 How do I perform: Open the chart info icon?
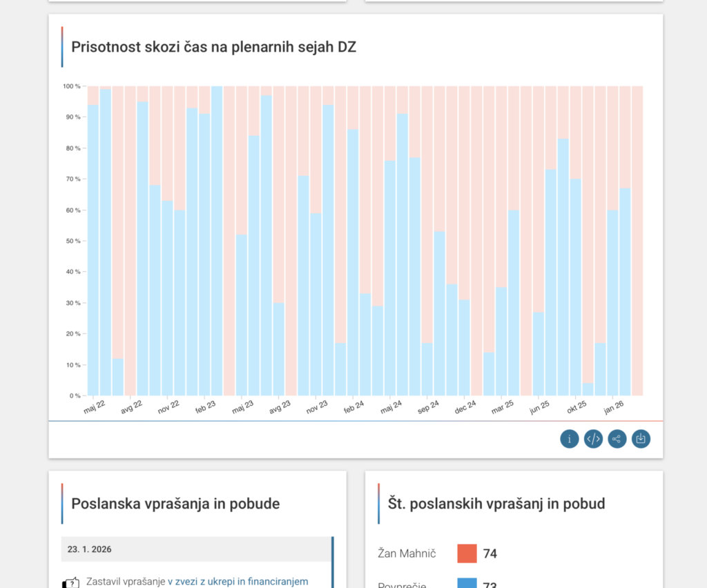point(570,439)
